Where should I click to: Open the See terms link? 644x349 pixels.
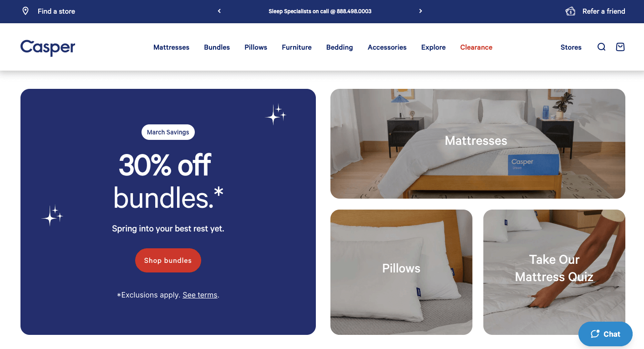pos(200,295)
